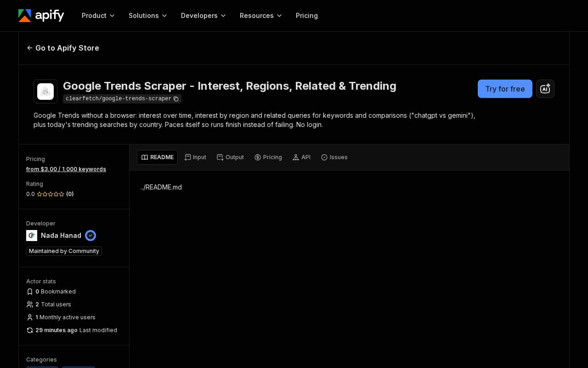
Task: Open the AI assistant icon button
Action: click(545, 89)
